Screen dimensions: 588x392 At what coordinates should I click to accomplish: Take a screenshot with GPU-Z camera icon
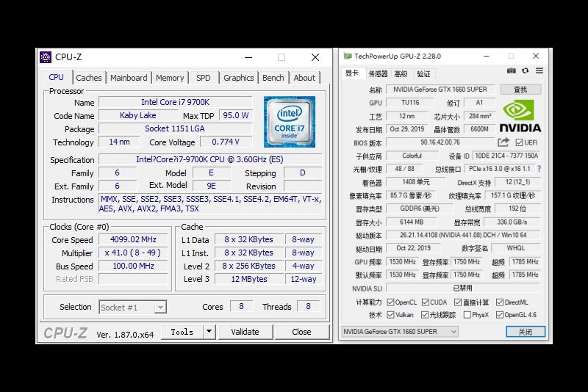click(x=511, y=70)
